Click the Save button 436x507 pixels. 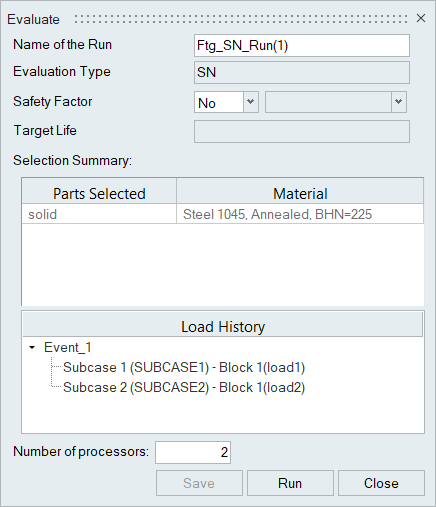click(199, 483)
